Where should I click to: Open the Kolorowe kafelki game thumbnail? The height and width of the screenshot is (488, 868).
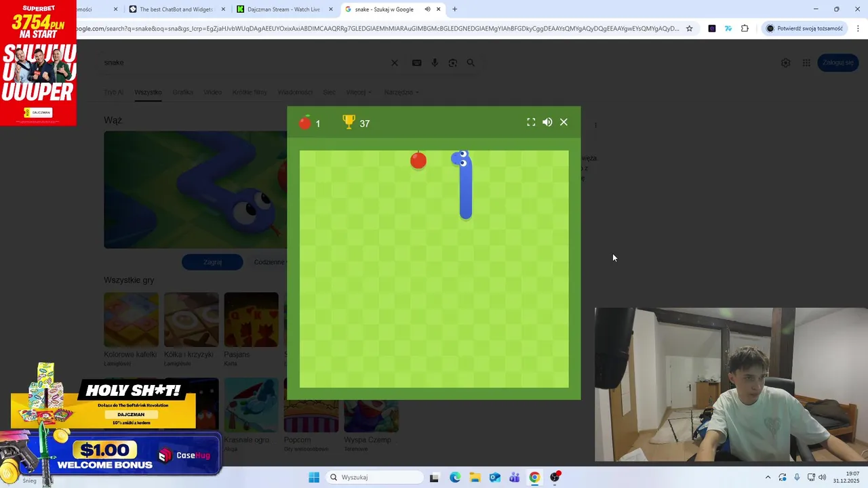tap(131, 319)
